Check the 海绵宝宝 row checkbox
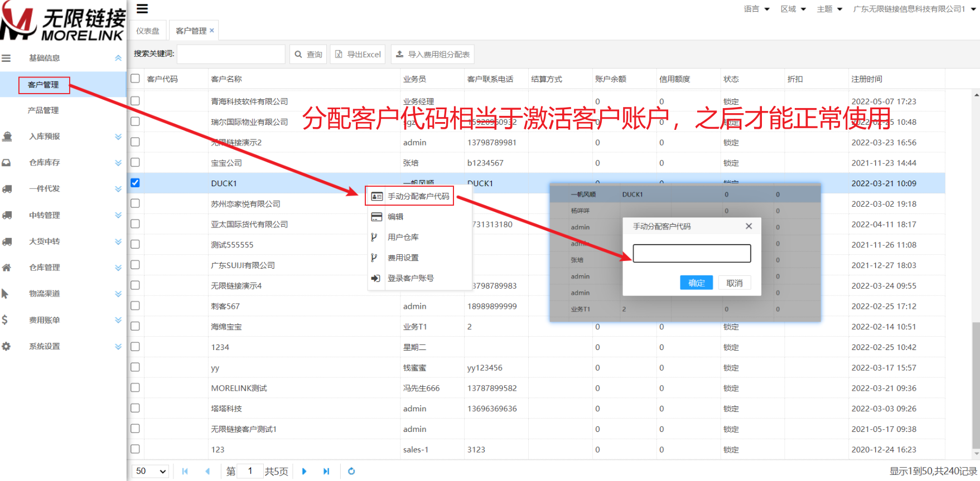This screenshot has width=980, height=481. click(x=135, y=326)
